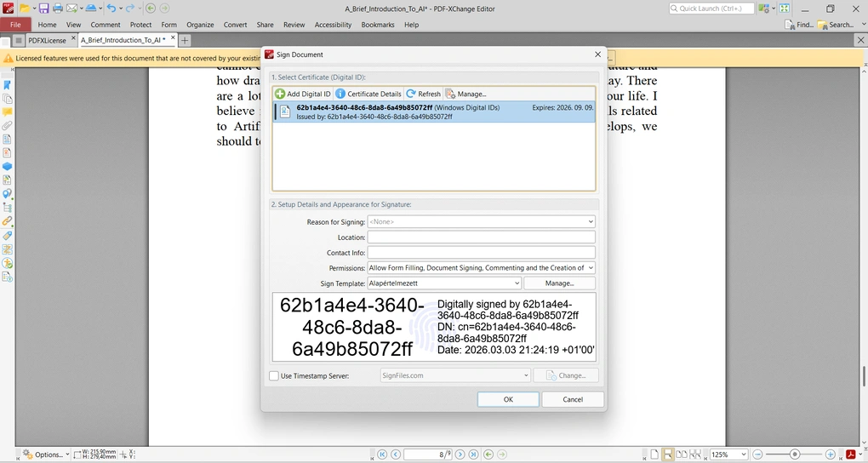This screenshot has width=868, height=463.
Task: Open the Reason for Signing dropdown
Action: 591,221
